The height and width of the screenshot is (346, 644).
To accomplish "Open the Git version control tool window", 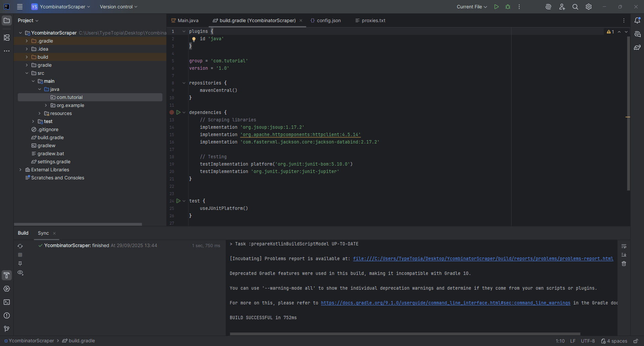I will (x=7, y=329).
